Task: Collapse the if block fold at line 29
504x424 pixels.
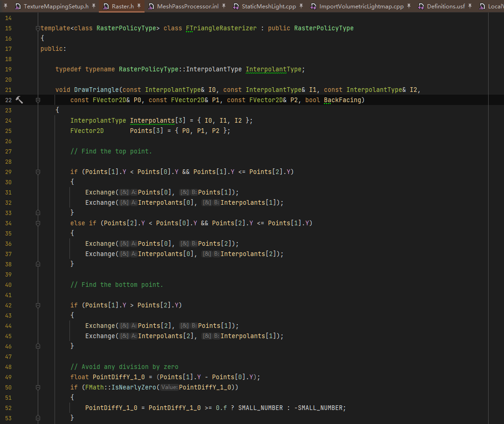Action: (38, 172)
